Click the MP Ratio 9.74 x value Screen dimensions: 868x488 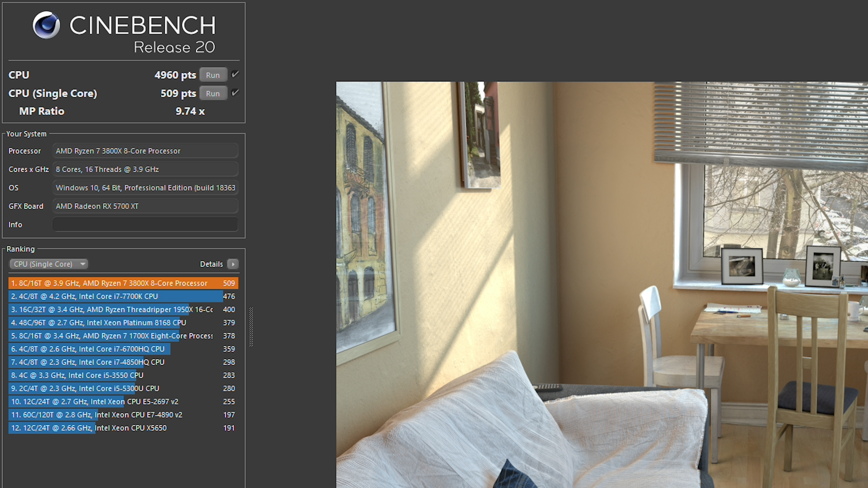[190, 111]
